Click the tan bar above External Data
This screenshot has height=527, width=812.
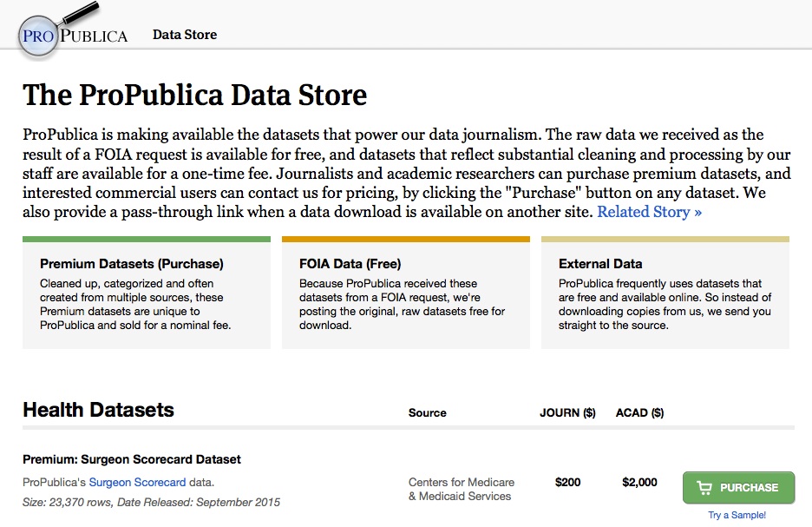[x=665, y=239]
